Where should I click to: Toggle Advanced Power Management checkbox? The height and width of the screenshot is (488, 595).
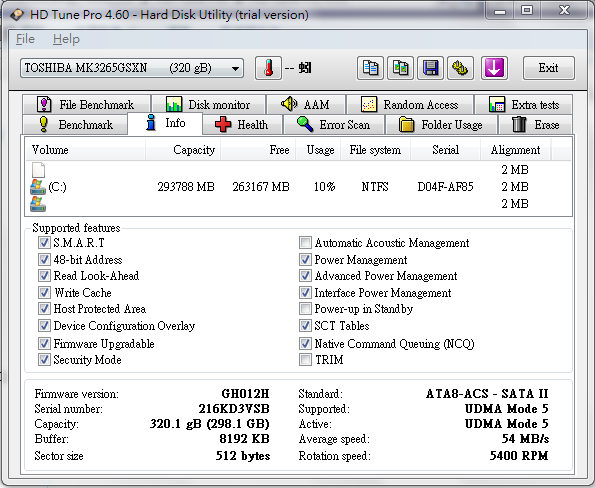[305, 275]
